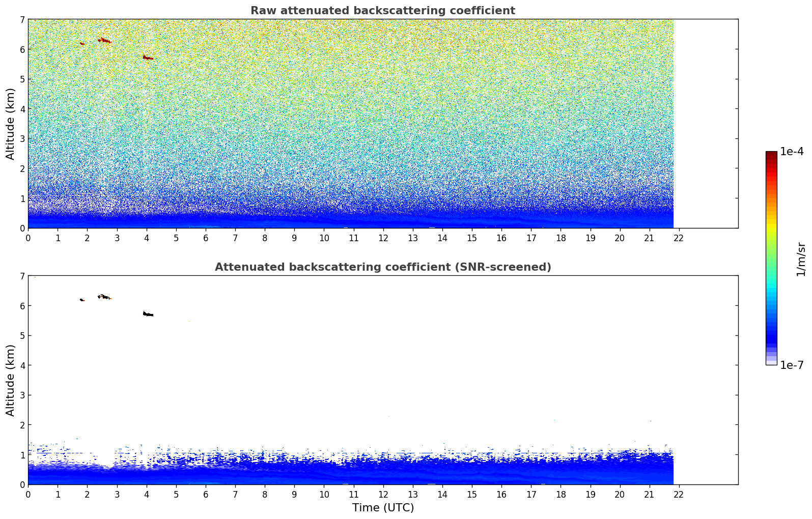Viewport: 812px width, 519px height.
Task: Click the "Raw attenuated backscattering coefficient" title
Action: pos(383,11)
